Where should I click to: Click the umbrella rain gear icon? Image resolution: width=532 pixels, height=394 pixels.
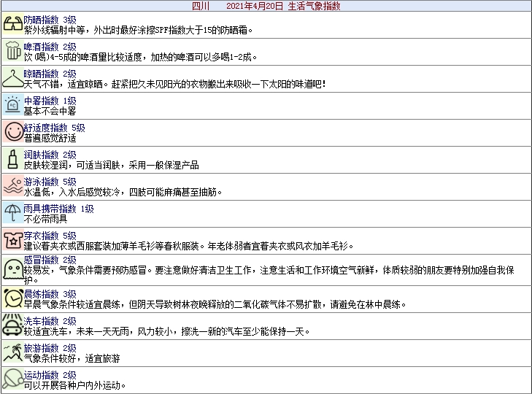(x=12, y=213)
